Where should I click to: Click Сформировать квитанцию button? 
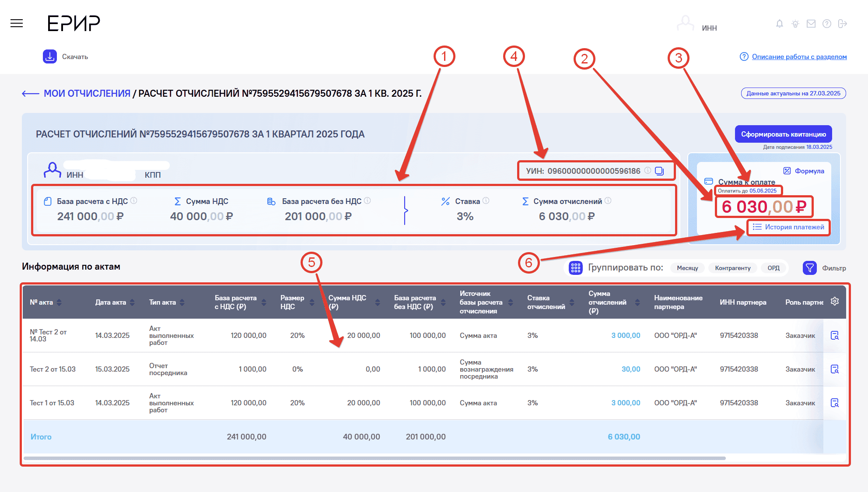click(783, 134)
